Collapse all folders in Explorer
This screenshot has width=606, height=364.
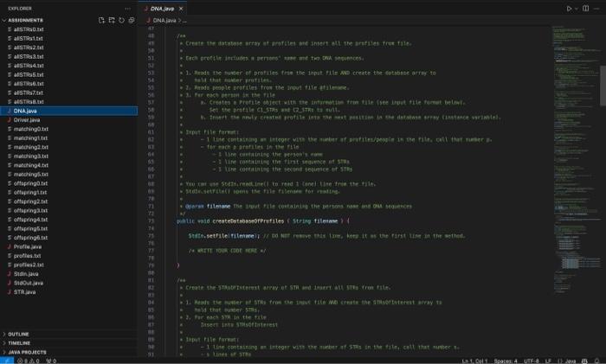click(x=132, y=20)
